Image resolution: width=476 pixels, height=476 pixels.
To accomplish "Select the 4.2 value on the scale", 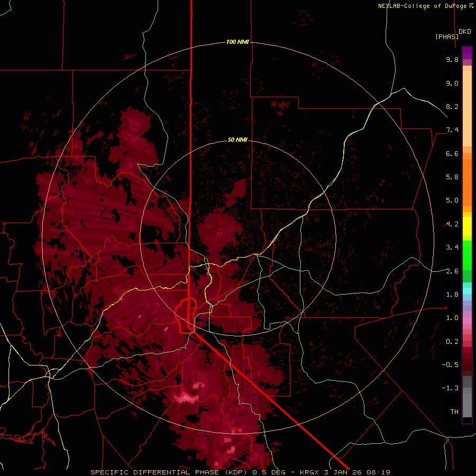I will click(x=452, y=224).
